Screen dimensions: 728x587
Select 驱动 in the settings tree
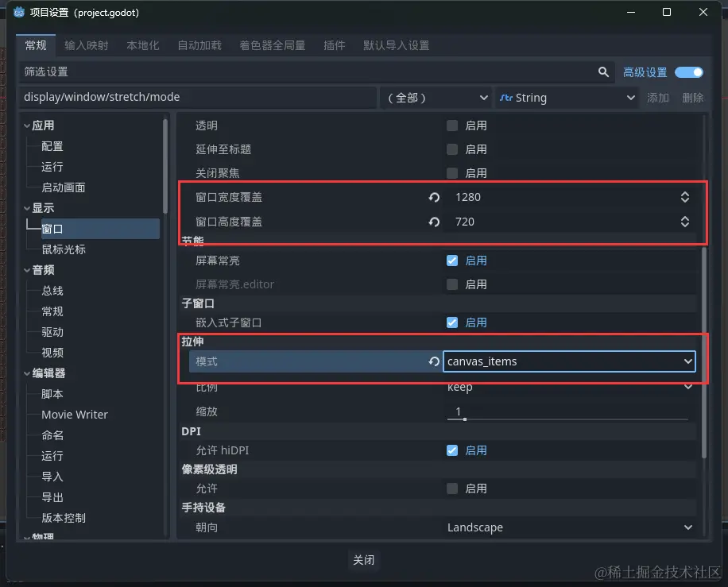52,332
